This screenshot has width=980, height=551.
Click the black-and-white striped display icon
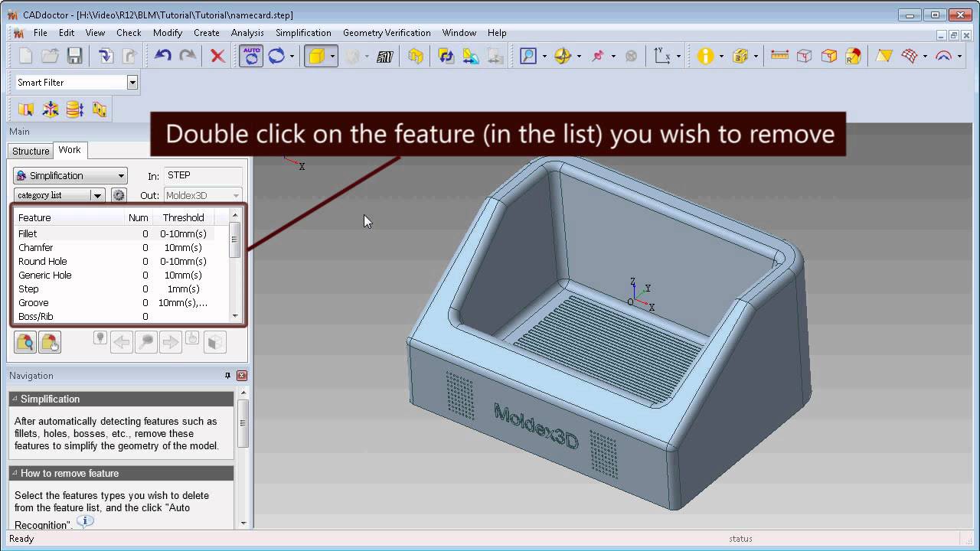point(384,56)
